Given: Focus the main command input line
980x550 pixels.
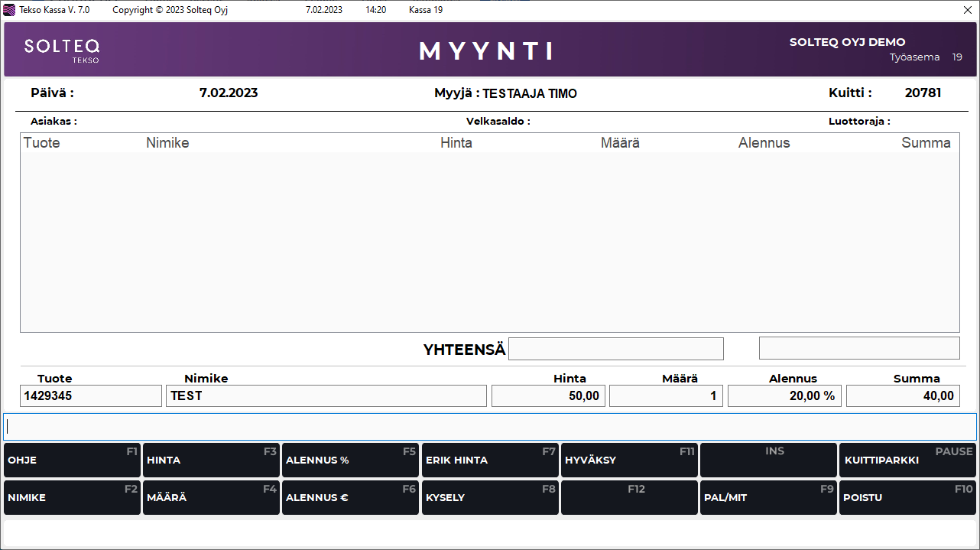Looking at the screenshot, I should pos(489,427).
